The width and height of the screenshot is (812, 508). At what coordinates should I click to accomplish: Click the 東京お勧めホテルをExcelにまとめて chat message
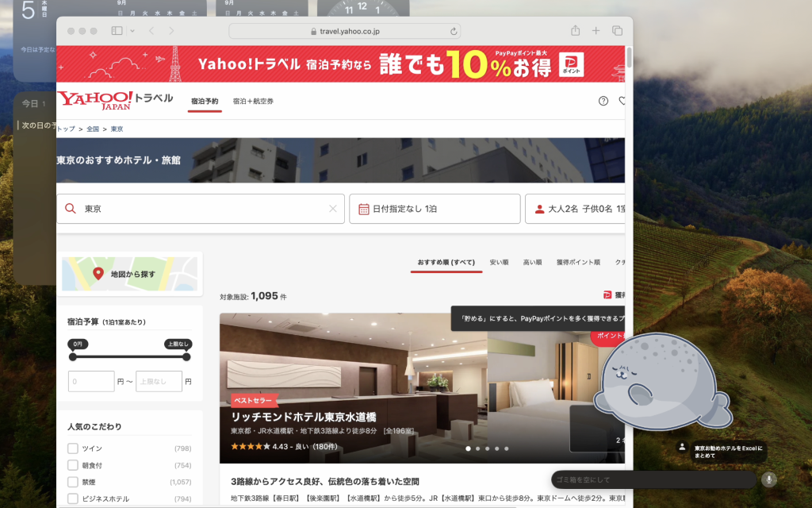[x=729, y=452]
